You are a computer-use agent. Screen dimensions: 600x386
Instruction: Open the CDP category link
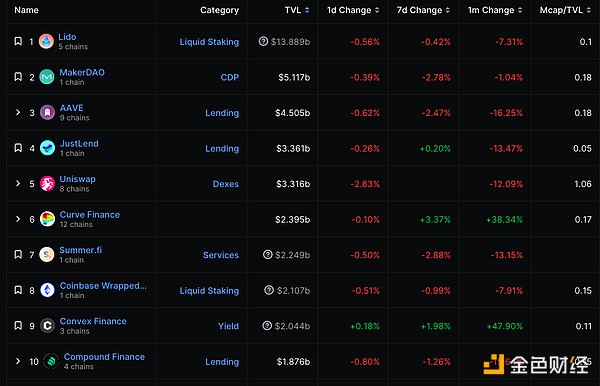coord(230,77)
